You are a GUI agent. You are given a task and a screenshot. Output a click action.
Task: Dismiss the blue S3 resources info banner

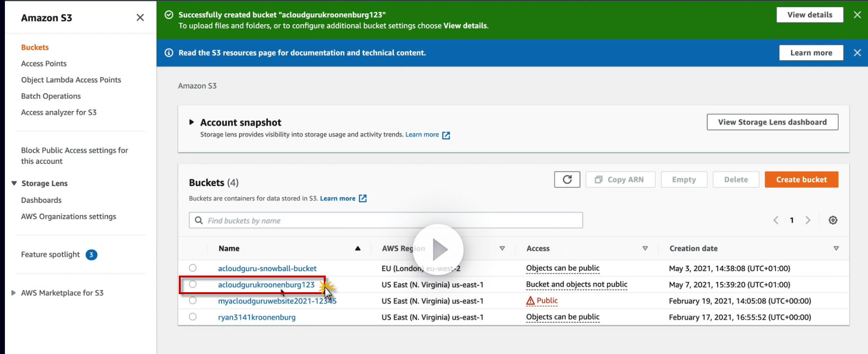point(857,52)
